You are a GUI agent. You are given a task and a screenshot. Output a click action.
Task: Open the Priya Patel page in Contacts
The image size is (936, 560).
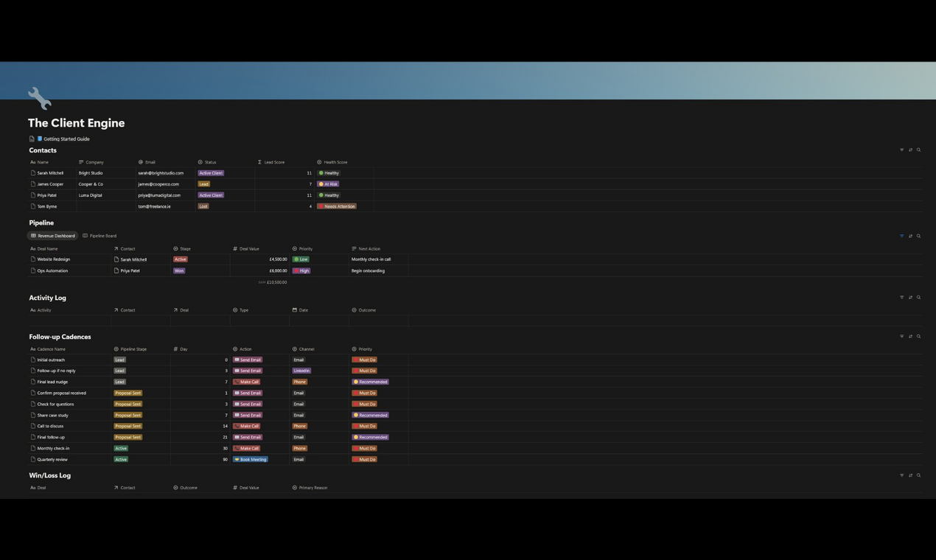coord(46,195)
